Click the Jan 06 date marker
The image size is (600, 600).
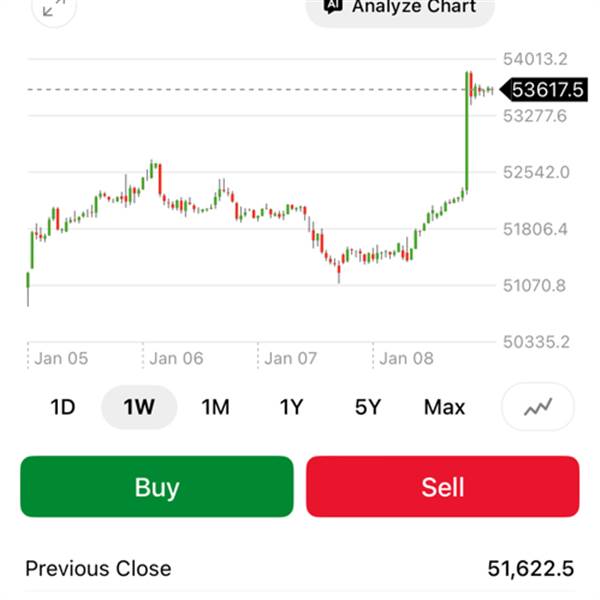tap(176, 358)
